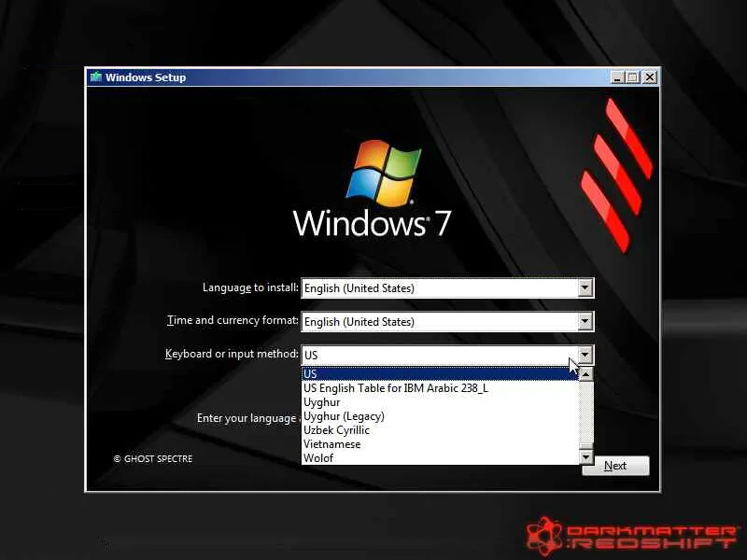Select Wolof keyboard layout

440,457
